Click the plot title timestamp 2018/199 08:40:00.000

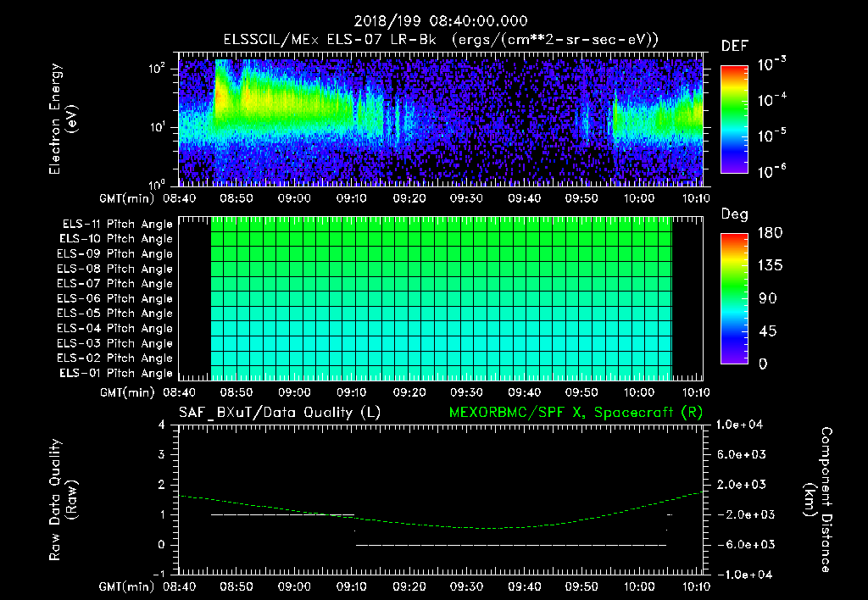(441, 21)
